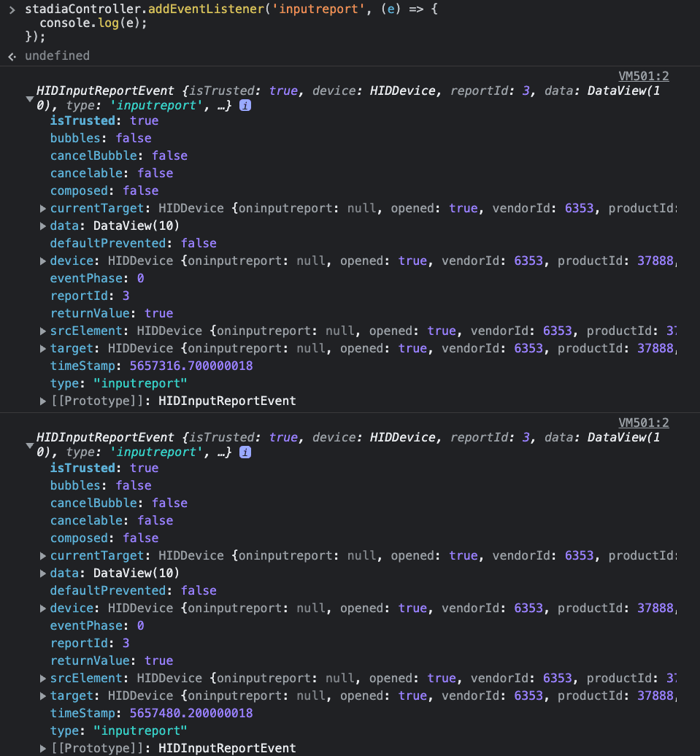
Task: Expand the [[Prototype]] entry of the first event
Action: pyautogui.click(x=42, y=401)
